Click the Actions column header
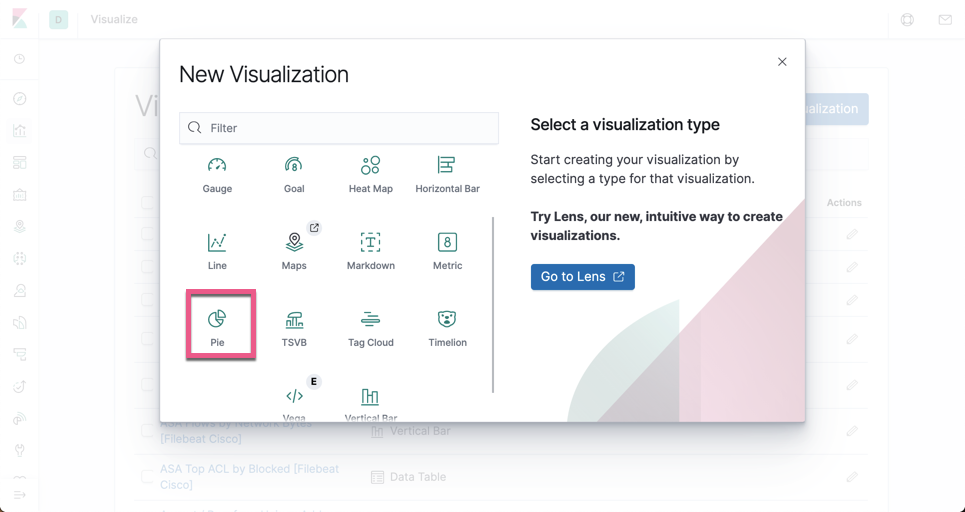965x512 pixels. pos(844,202)
